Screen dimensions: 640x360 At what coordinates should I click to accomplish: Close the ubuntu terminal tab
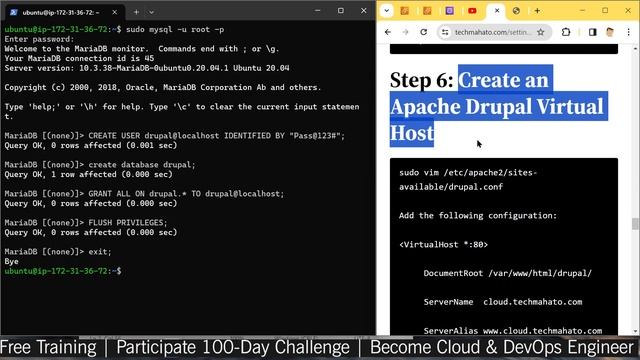coord(115,12)
